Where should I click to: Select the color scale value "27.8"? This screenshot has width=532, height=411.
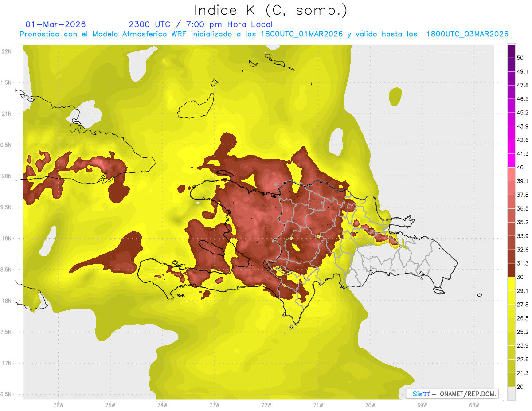pyautogui.click(x=523, y=305)
